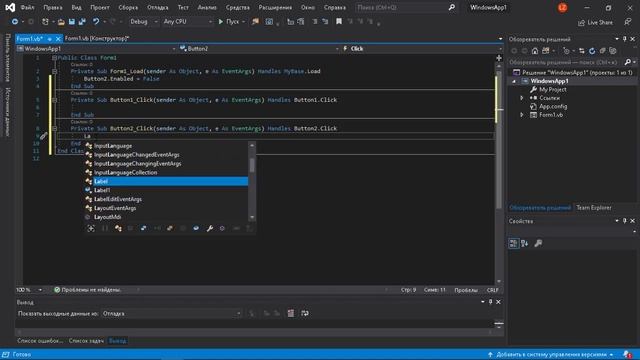Switch to Form1.vb [Конструктор] tab

[97, 38]
